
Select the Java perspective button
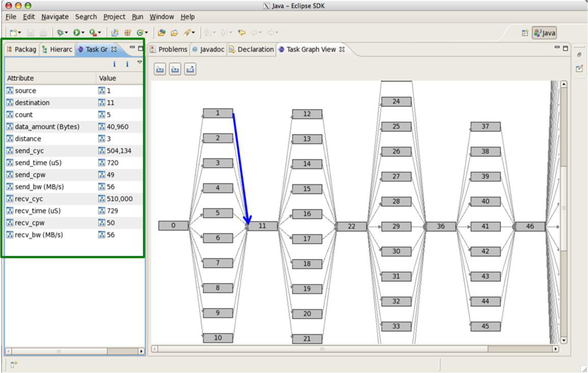pyautogui.click(x=544, y=33)
